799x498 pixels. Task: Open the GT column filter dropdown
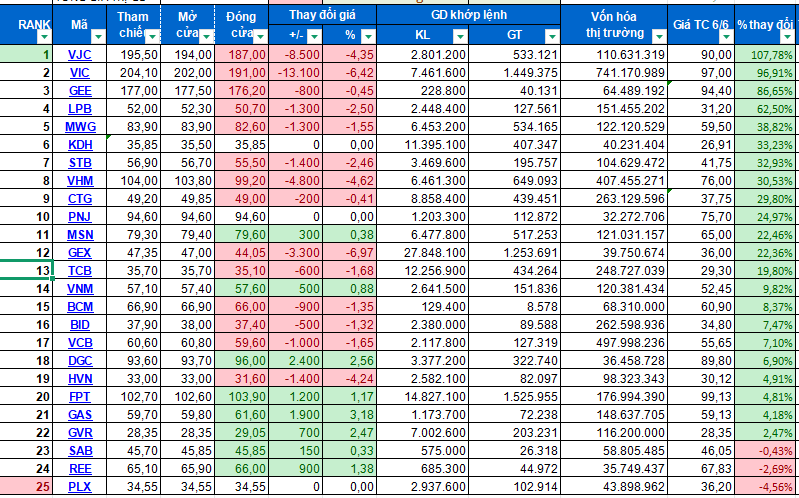click(x=552, y=36)
